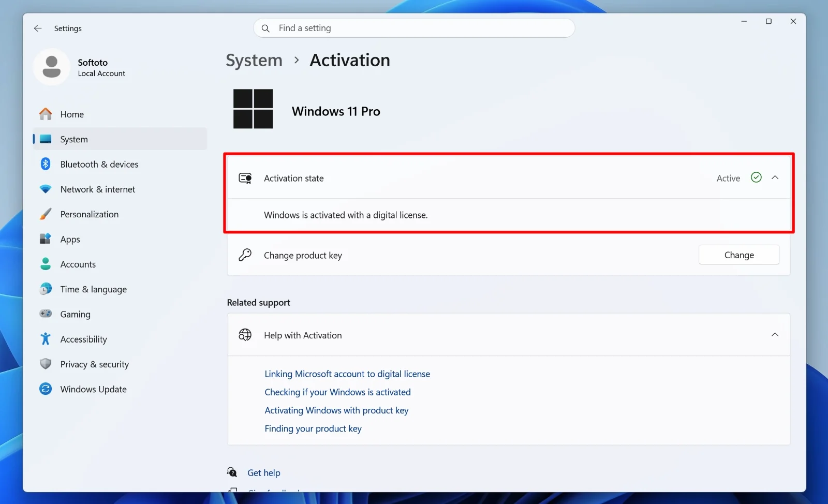Click the green Active checkmark icon

coord(756,177)
